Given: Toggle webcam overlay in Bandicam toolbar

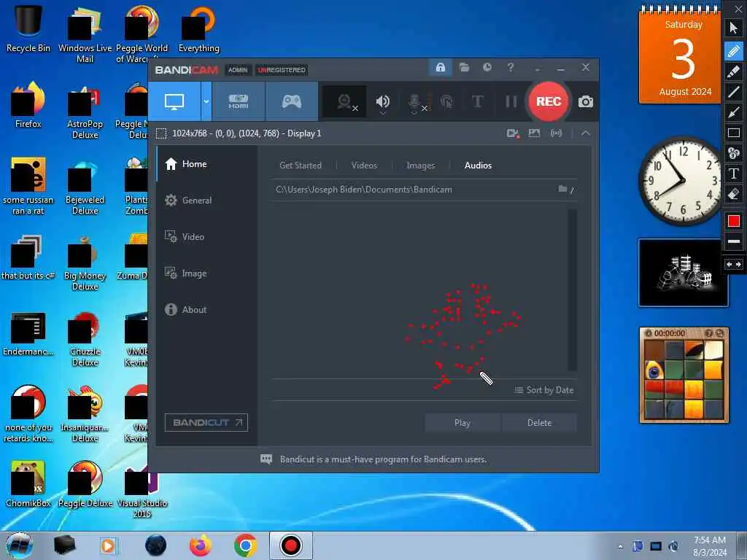Looking at the screenshot, I should click(x=345, y=102).
